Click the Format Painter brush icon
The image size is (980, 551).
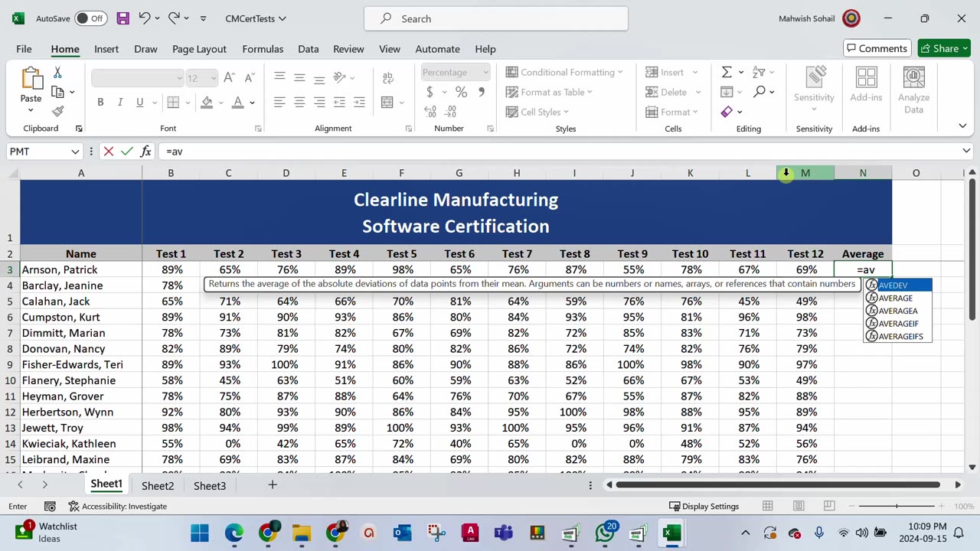(57, 111)
